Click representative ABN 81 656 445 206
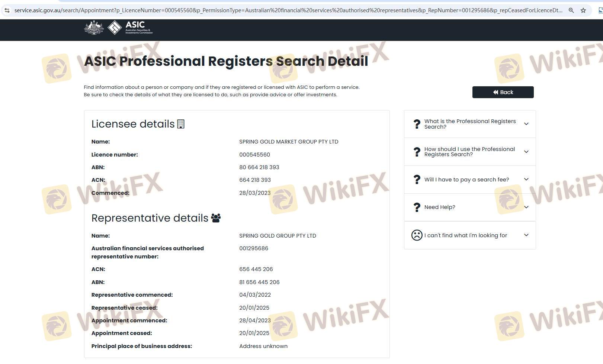Screen dimensions: 603x364 coord(259,282)
